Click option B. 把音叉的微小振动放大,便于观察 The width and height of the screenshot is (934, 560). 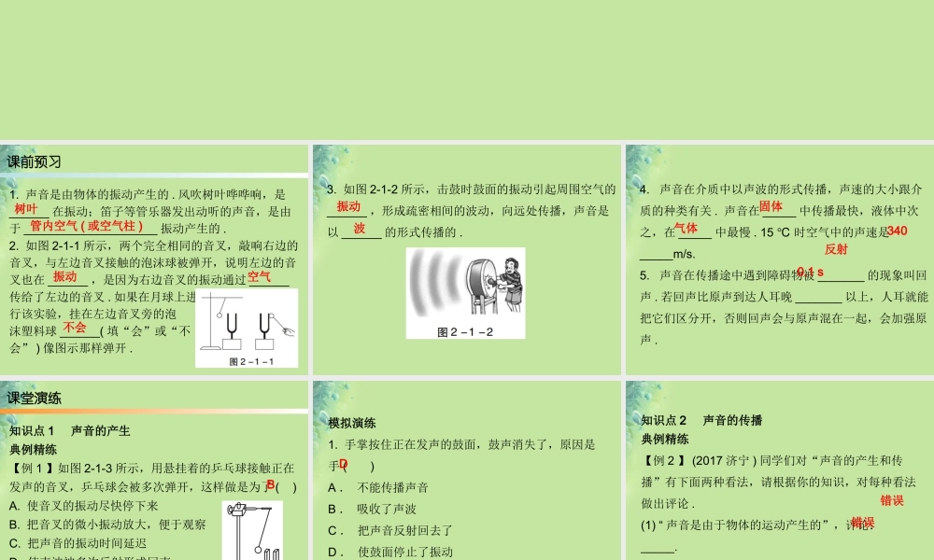[x=107, y=525]
